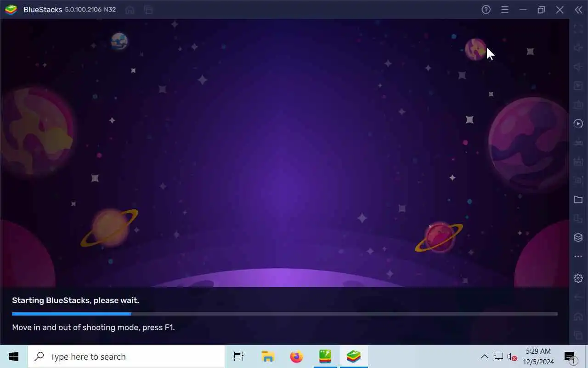Switch to the green BlueStacks taskbar app
Viewport: 588px width, 368px height.
point(325,356)
